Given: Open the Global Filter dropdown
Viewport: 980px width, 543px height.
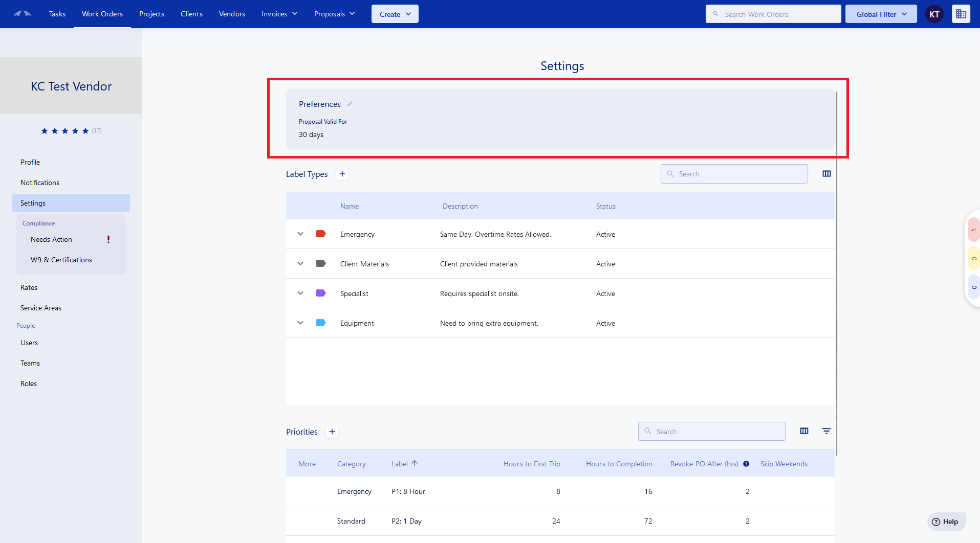Looking at the screenshot, I should (x=881, y=14).
